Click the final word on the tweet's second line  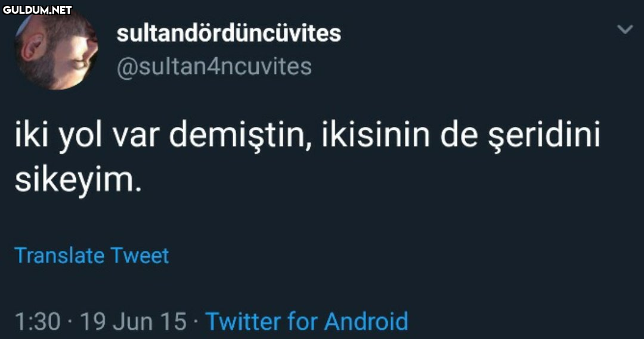click(78, 181)
